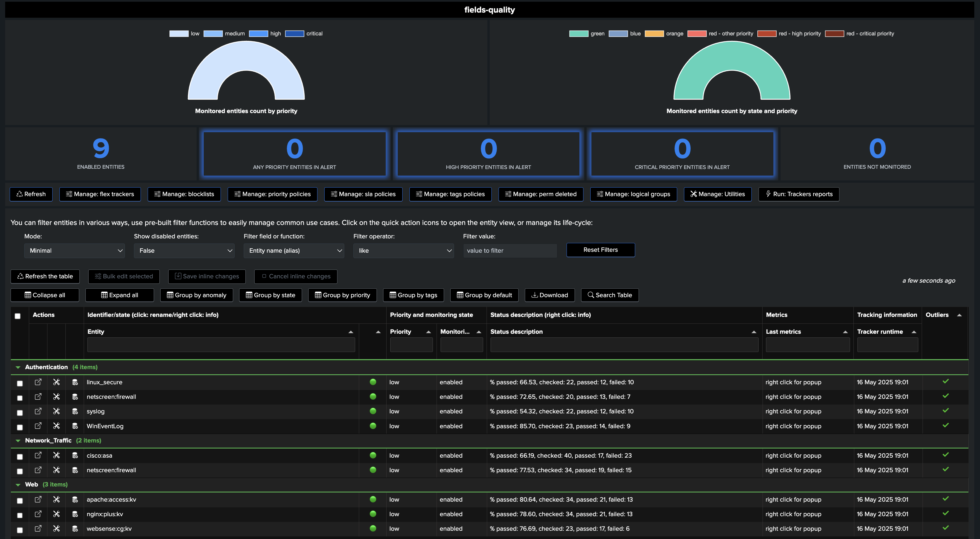The width and height of the screenshot is (980, 539).
Task: Open Manage: tags policies menu
Action: pyautogui.click(x=451, y=194)
